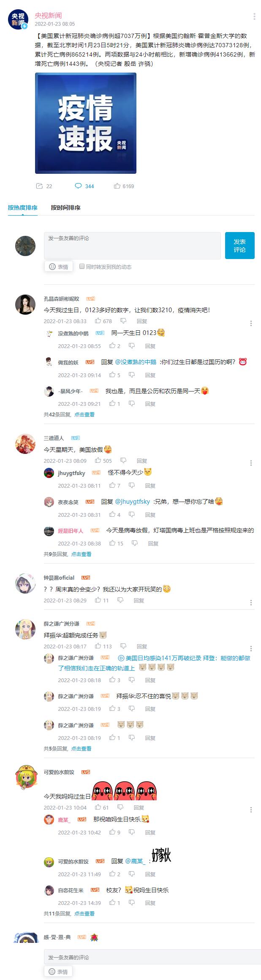Click the 发表评论 button
The height and width of the screenshot is (980, 261).
[x=239, y=246]
